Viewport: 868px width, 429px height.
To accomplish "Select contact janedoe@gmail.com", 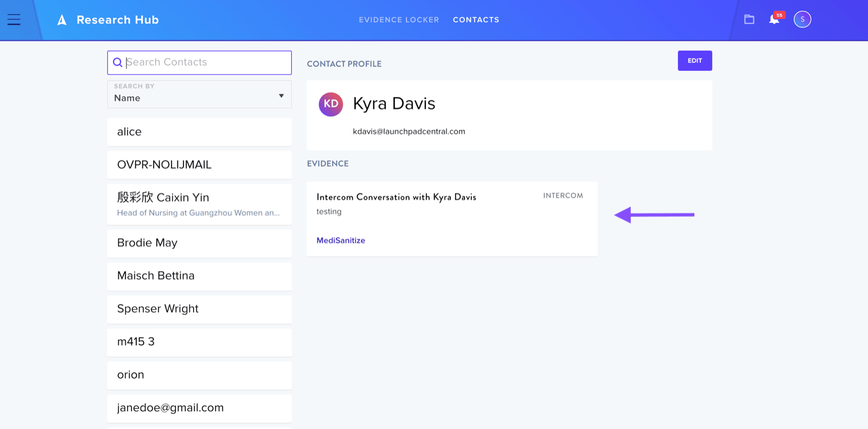I will tap(199, 408).
